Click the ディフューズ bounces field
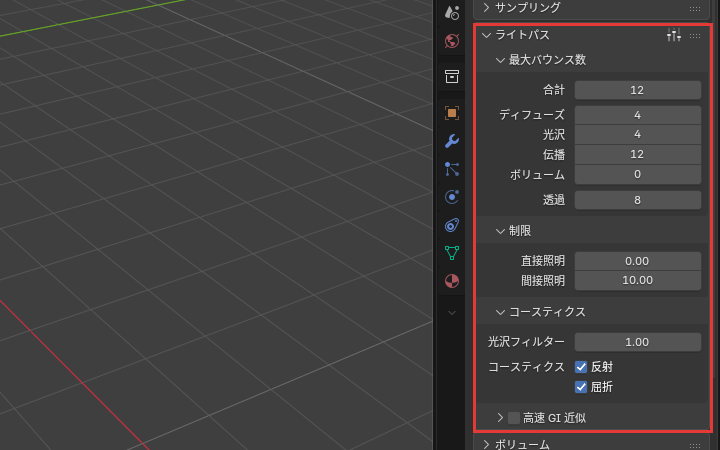The image size is (720, 450). pyautogui.click(x=638, y=115)
